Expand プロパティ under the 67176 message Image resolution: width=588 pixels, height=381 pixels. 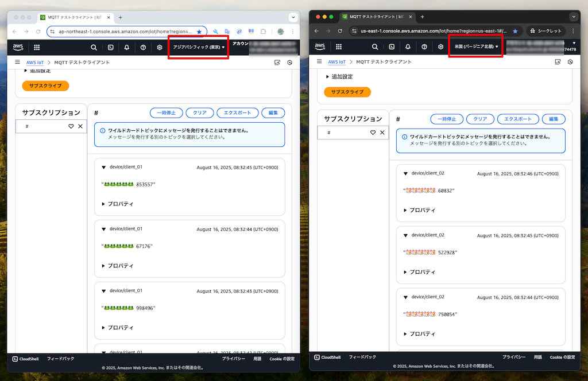pyautogui.click(x=118, y=266)
